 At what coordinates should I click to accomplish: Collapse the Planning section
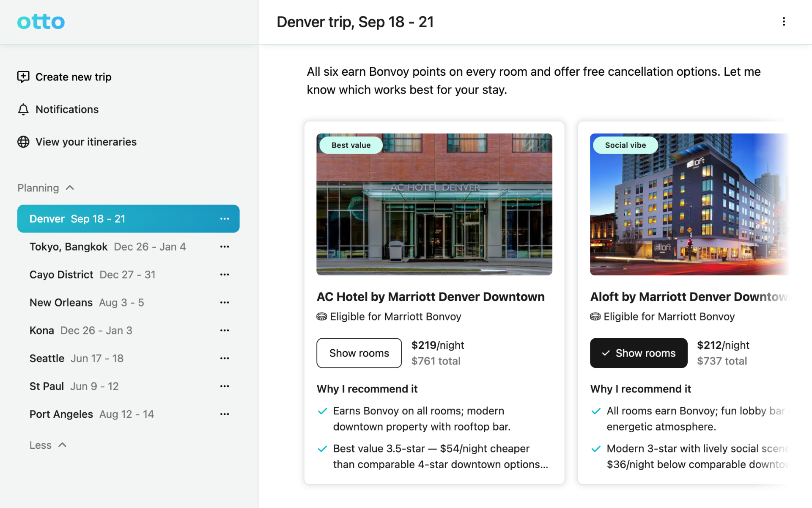(x=46, y=188)
